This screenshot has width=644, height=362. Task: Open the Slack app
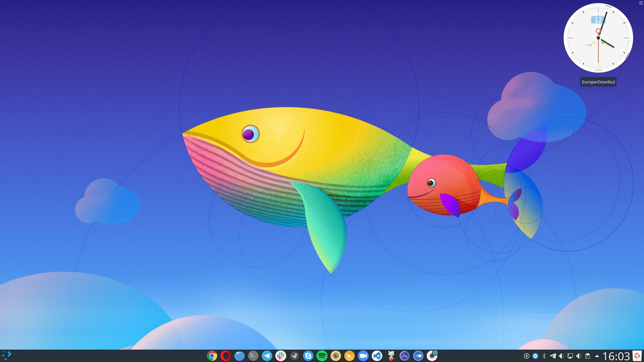point(281,356)
